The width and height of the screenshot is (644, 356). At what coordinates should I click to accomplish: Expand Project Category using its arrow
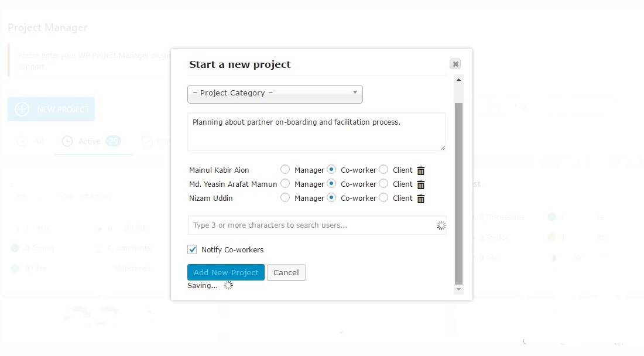coord(355,93)
